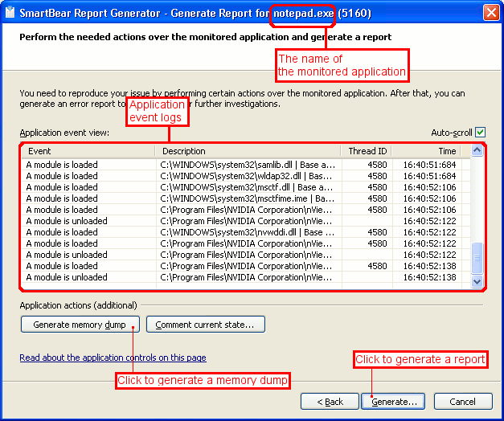
Task: Sort by the Thread ID column header
Action: click(367, 151)
